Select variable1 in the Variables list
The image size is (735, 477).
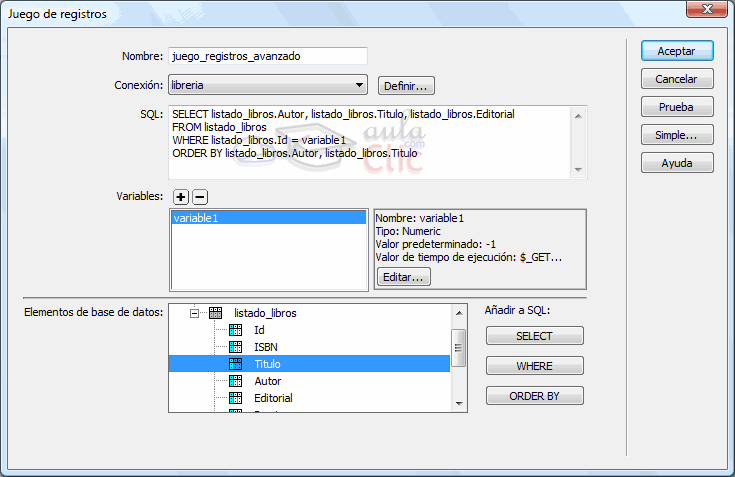click(x=268, y=218)
